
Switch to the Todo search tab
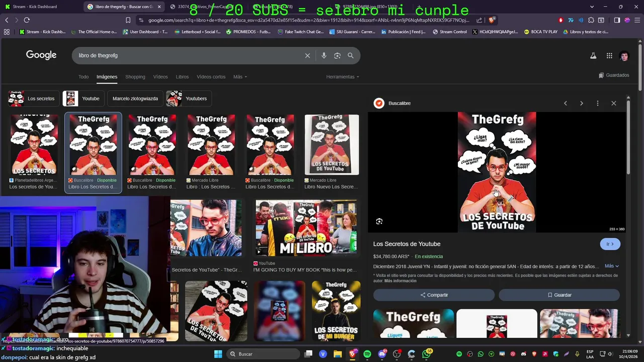pos(84,77)
